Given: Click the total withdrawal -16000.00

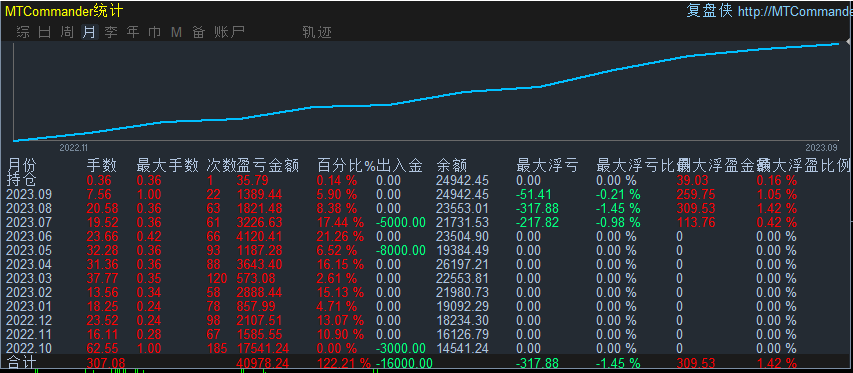Looking at the screenshot, I should click(x=405, y=363).
